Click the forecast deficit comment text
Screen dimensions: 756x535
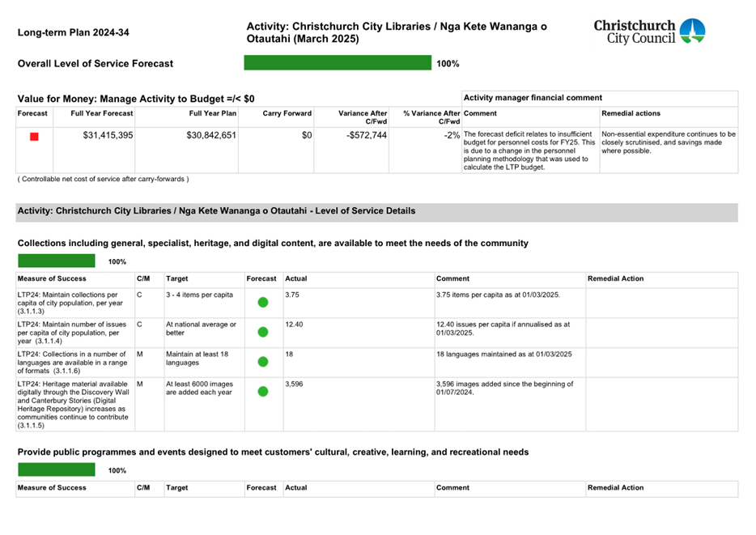[529, 151]
